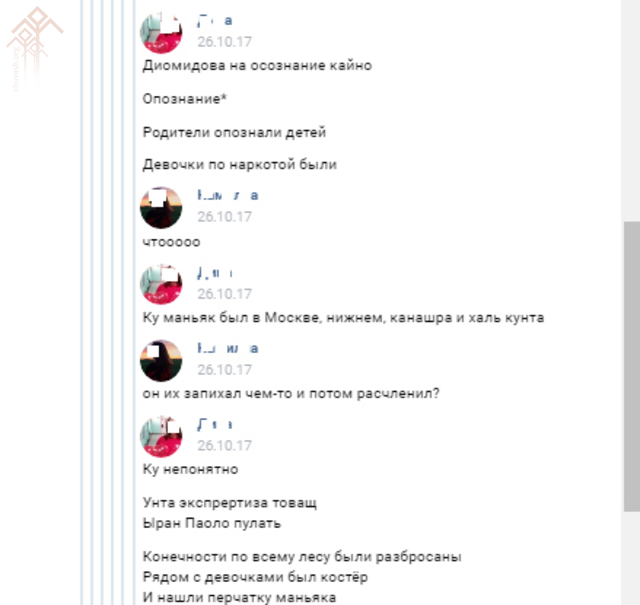Open avatar above 'Диомидова на осознание кайно'
Viewport: 640px width, 605px height.
click(161, 33)
